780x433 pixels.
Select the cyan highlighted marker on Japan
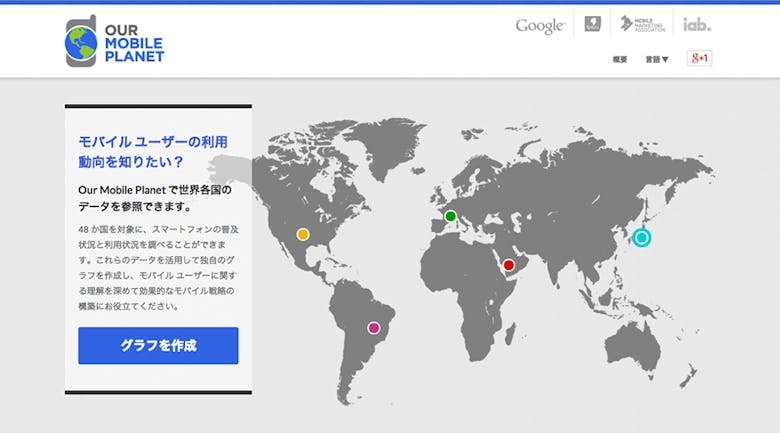641,237
